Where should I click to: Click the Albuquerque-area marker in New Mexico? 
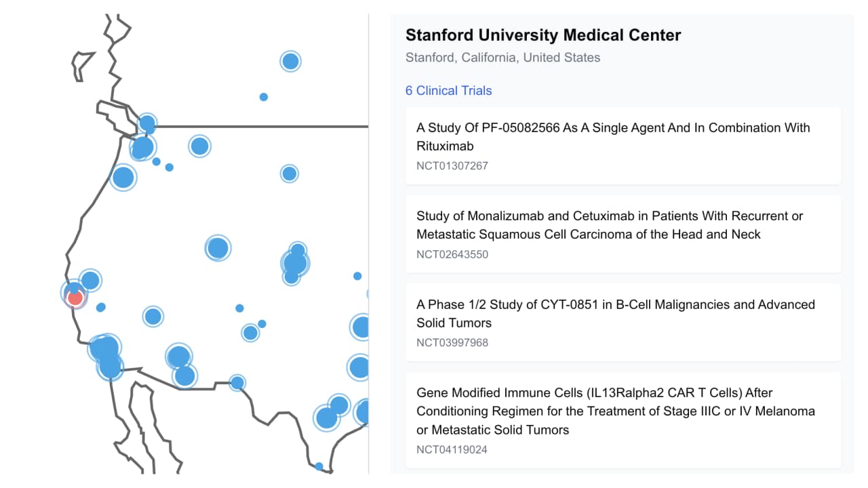[250, 333]
